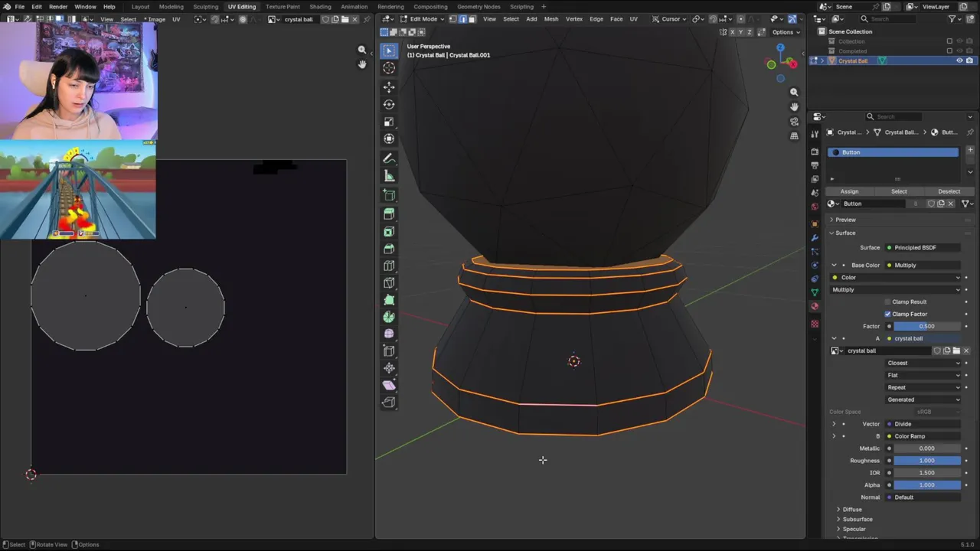
Task: Switch between perspective and orthographic view
Action: point(794,135)
